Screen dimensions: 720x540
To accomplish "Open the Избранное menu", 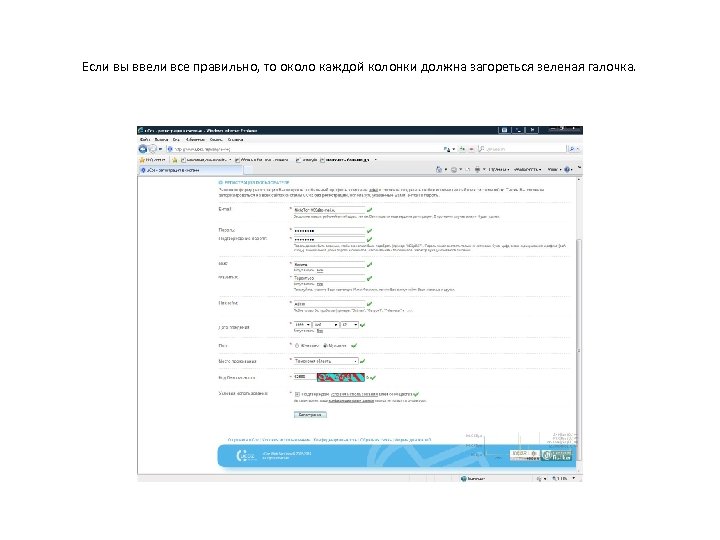I will (x=195, y=139).
